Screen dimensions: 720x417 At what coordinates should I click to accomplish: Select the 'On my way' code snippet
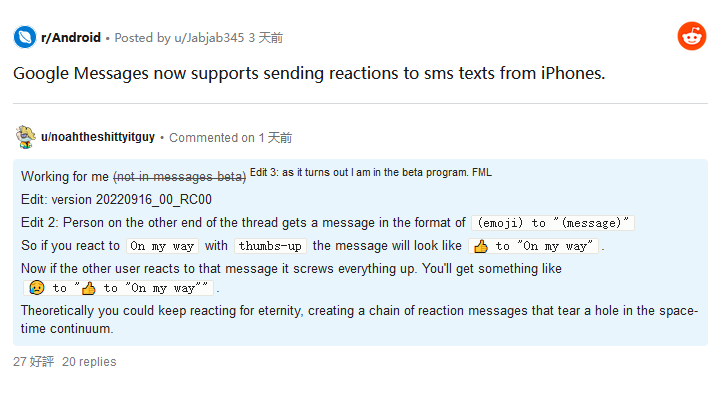[162, 246]
